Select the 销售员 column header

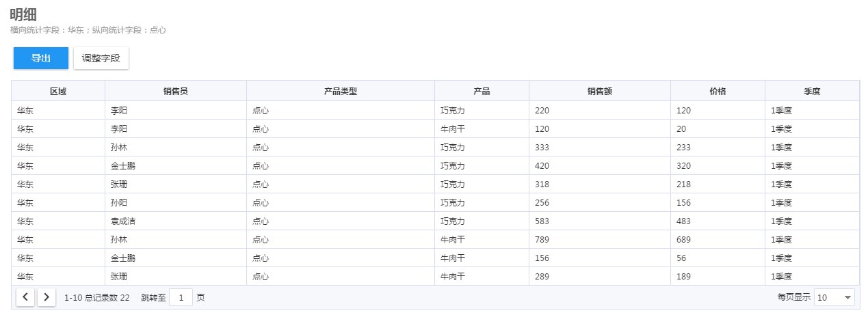click(176, 91)
